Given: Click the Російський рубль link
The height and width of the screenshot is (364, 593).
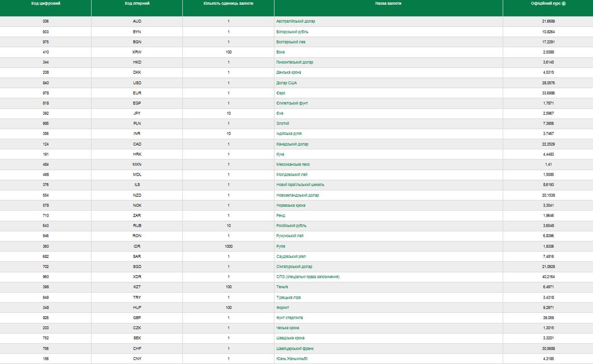Looking at the screenshot, I should 291,226.
